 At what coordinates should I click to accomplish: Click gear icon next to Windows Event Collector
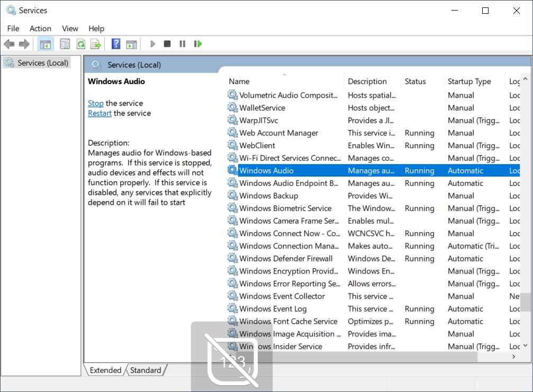232,296
